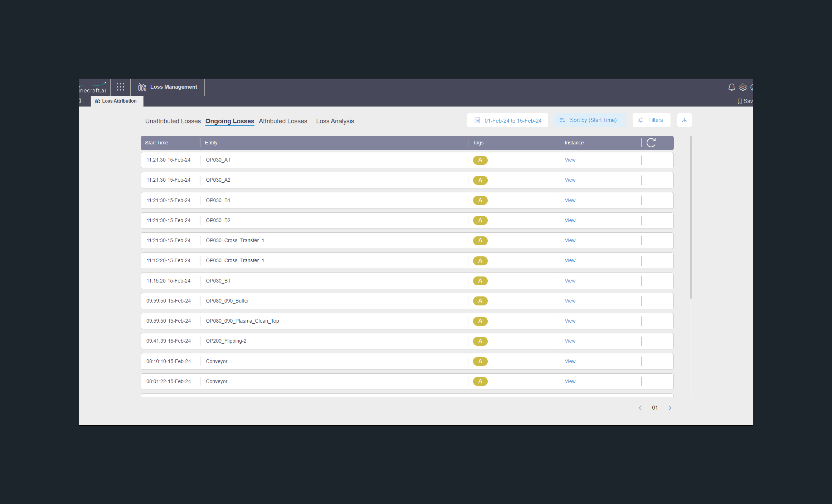The width and height of the screenshot is (832, 504).
Task: Select the Loss Attribution page tab
Action: [117, 101]
